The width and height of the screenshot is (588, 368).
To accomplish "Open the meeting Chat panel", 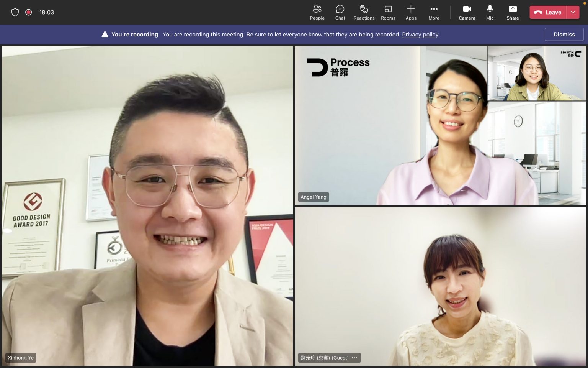I will pos(340,12).
